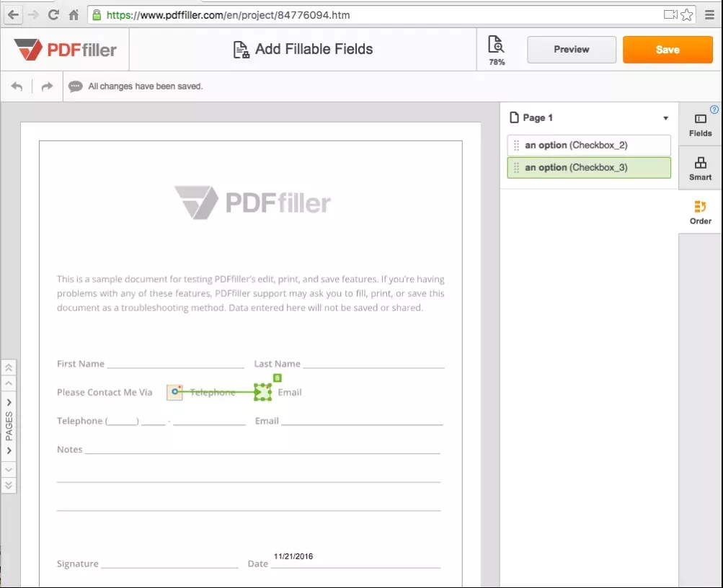Click the green padlock security icon

[x=97, y=14]
